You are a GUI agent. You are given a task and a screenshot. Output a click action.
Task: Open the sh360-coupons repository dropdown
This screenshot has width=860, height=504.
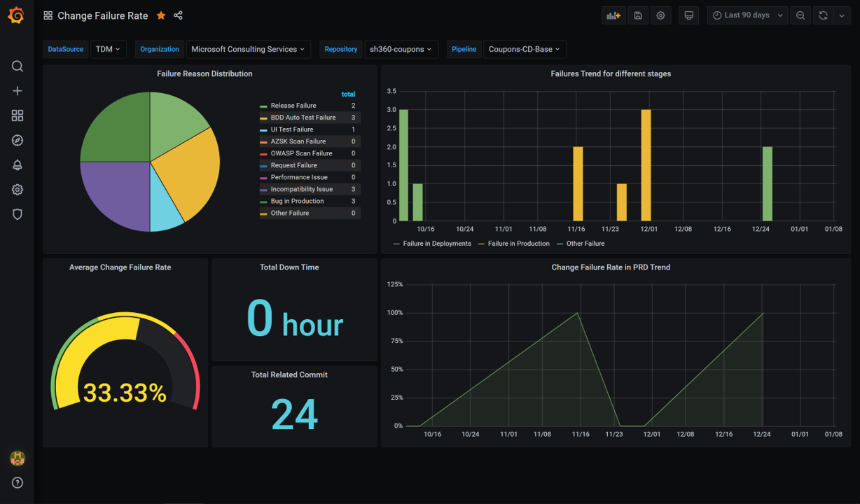tap(401, 49)
